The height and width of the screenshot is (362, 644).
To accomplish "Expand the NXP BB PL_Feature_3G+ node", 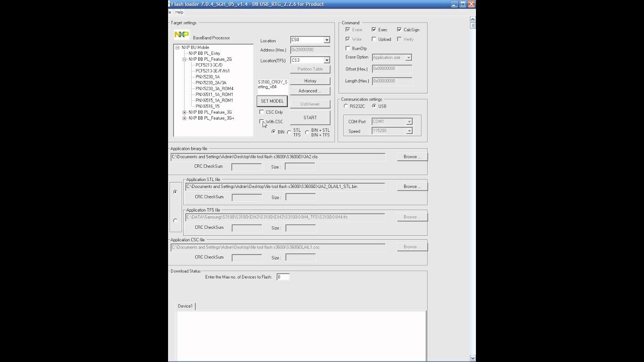I will 185,118.
